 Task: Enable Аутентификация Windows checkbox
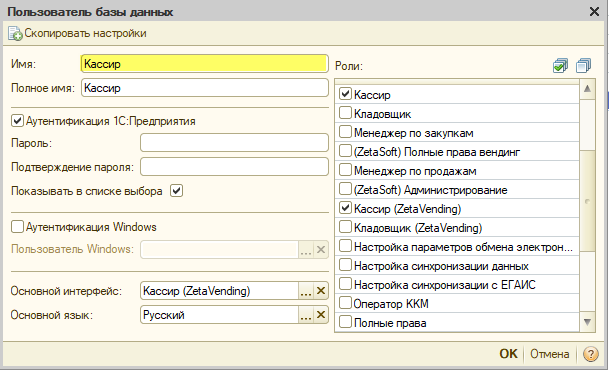pyautogui.click(x=17, y=226)
